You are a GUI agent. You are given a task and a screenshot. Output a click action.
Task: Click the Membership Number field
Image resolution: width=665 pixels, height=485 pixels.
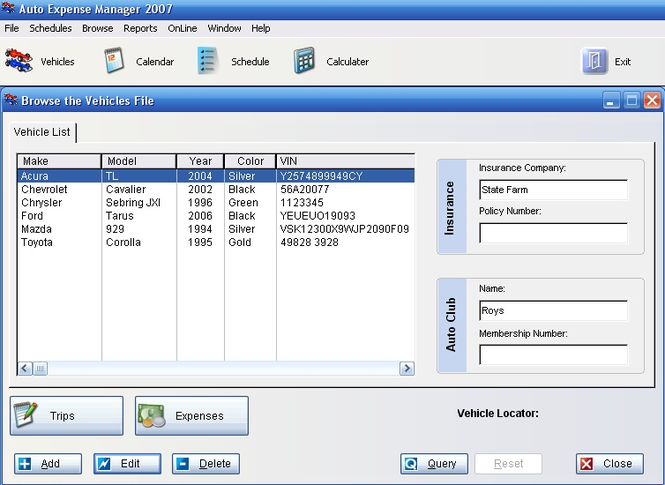[x=553, y=354]
